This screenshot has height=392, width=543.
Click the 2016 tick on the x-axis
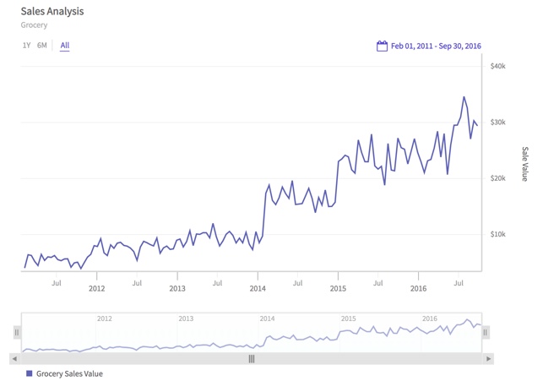418,288
